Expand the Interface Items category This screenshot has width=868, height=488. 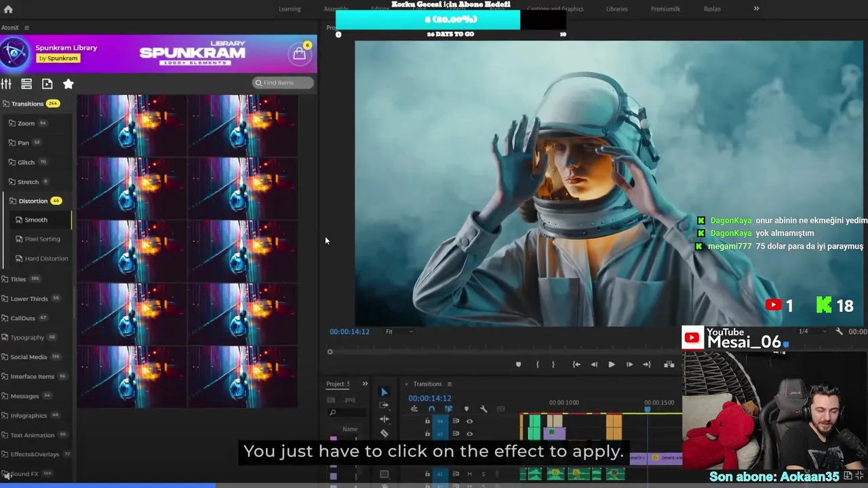point(34,377)
